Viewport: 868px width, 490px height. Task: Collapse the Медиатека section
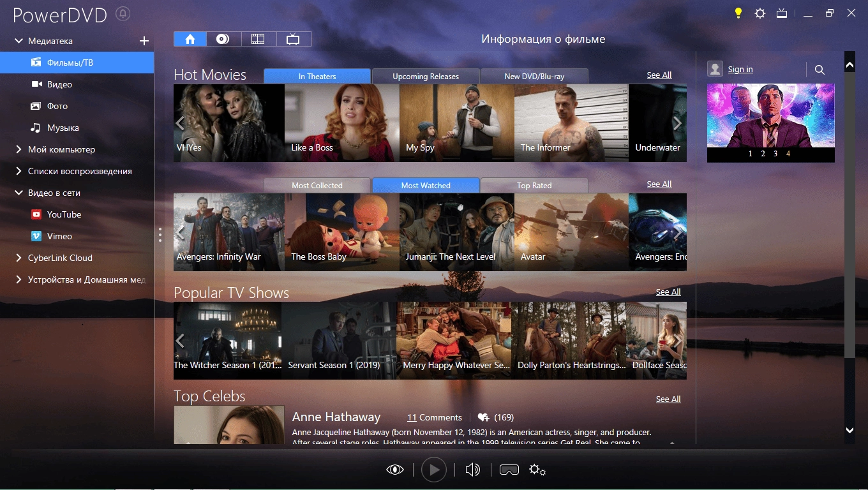[19, 41]
